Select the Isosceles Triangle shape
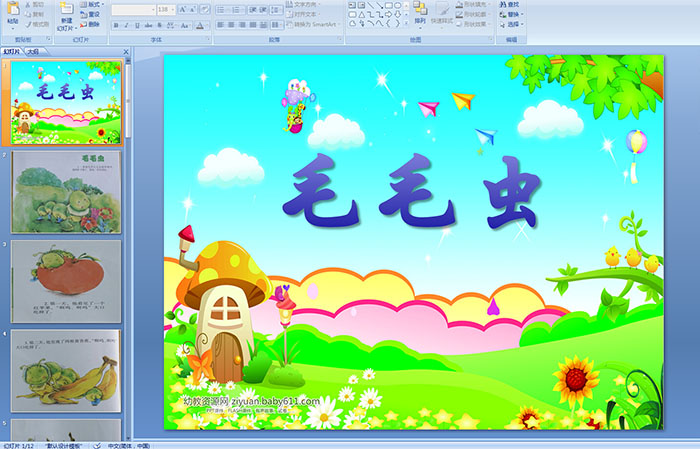The width and height of the screenshot is (700, 449). 362,15
